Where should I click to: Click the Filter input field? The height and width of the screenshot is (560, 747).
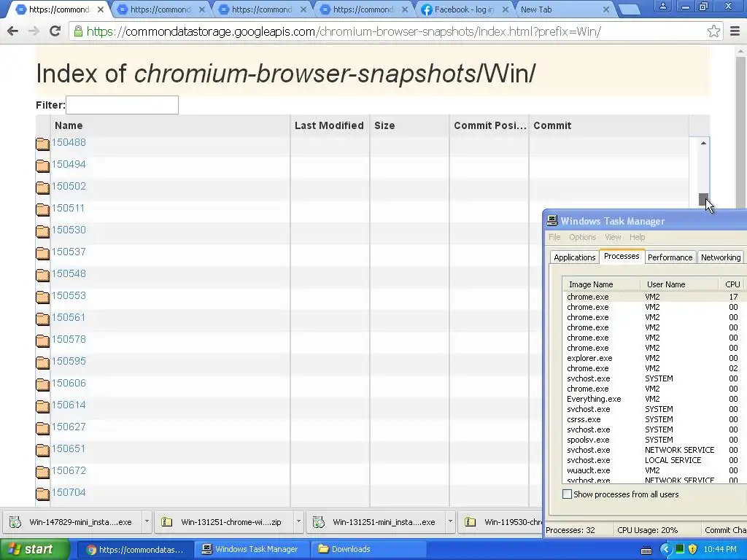pos(122,105)
